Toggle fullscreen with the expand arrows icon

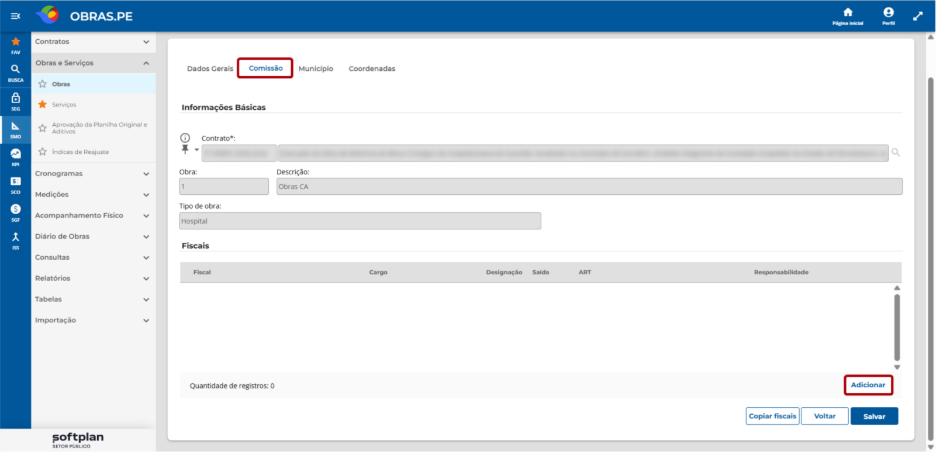918,16
